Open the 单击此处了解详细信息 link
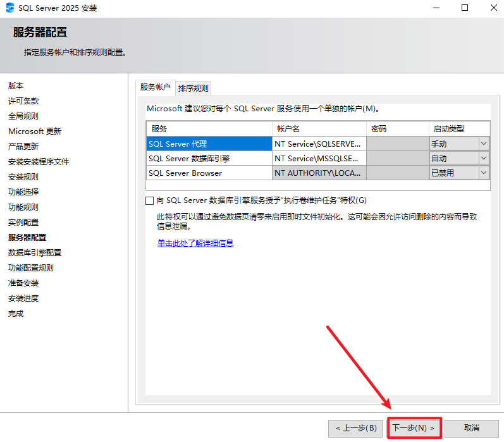The image size is (504, 442). click(x=195, y=243)
